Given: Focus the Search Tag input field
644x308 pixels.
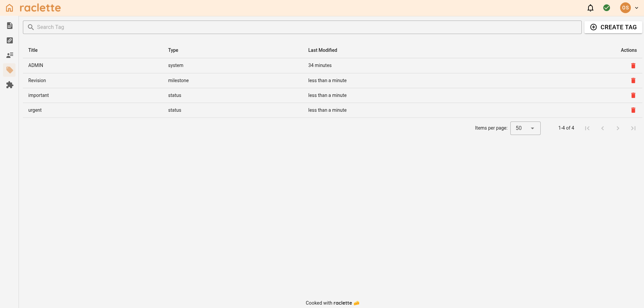Looking at the screenshot, I should (x=303, y=27).
